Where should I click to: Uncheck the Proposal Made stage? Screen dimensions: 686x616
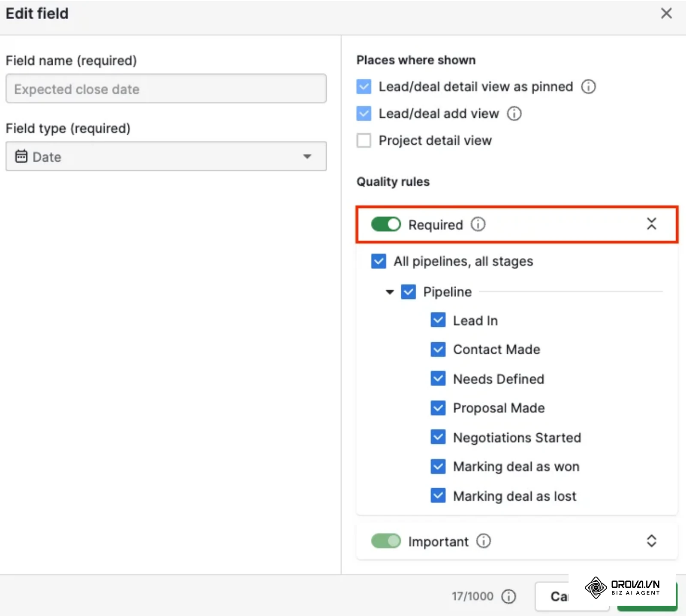click(x=438, y=408)
